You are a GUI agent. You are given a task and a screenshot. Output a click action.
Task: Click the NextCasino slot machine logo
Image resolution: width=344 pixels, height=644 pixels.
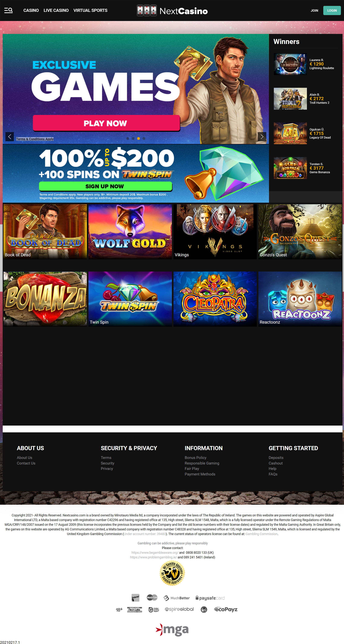click(172, 11)
